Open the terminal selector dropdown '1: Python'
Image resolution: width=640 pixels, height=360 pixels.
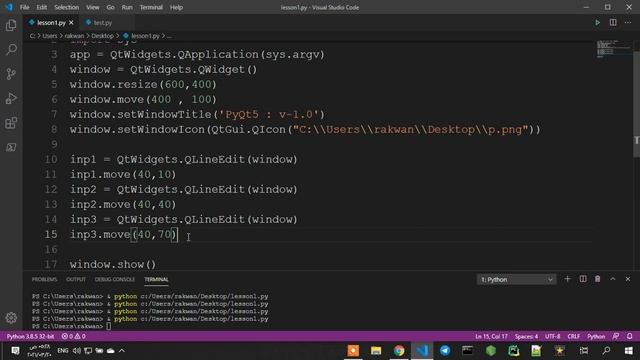tap(516, 280)
